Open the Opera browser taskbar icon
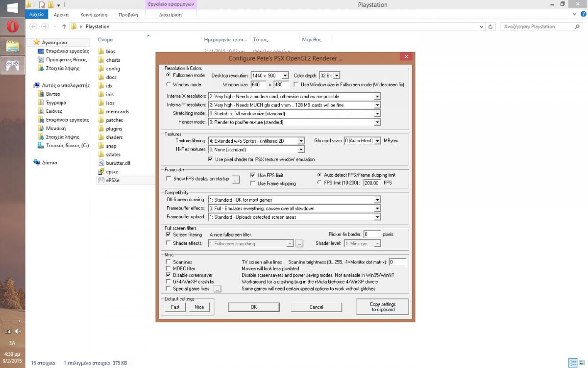 coord(12,26)
